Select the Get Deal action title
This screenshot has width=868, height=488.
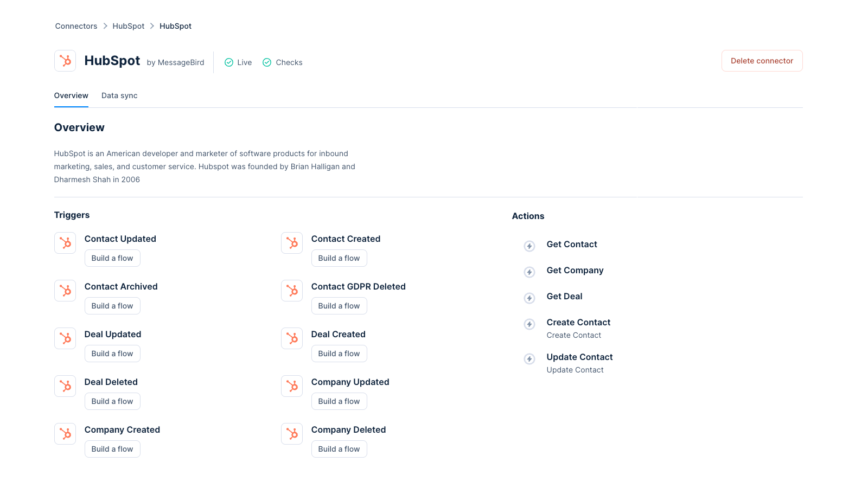564,297
